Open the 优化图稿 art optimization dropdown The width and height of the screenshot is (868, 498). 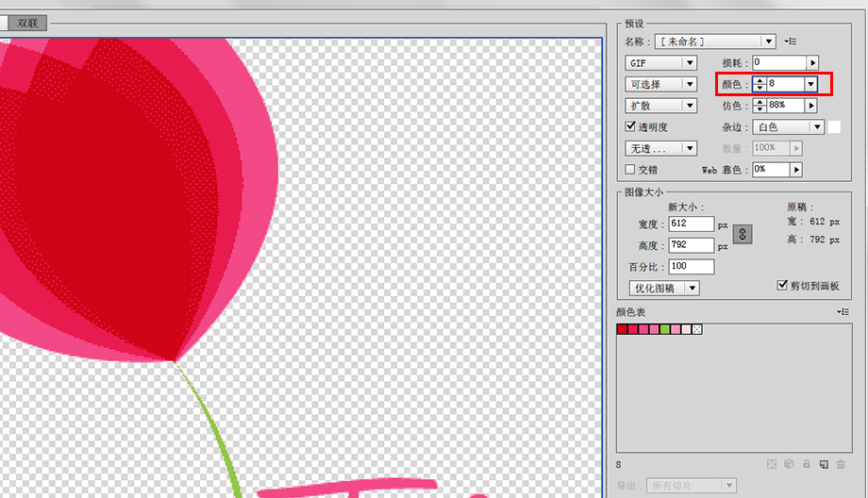[692, 288]
